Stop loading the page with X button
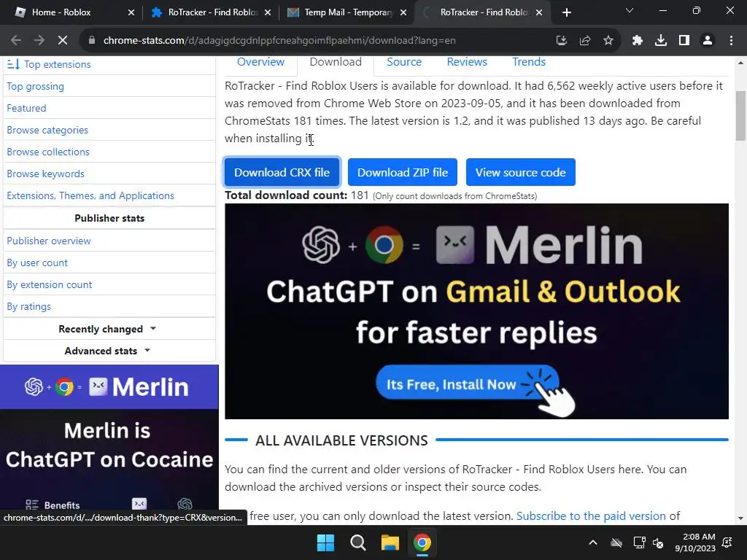 pos(63,41)
